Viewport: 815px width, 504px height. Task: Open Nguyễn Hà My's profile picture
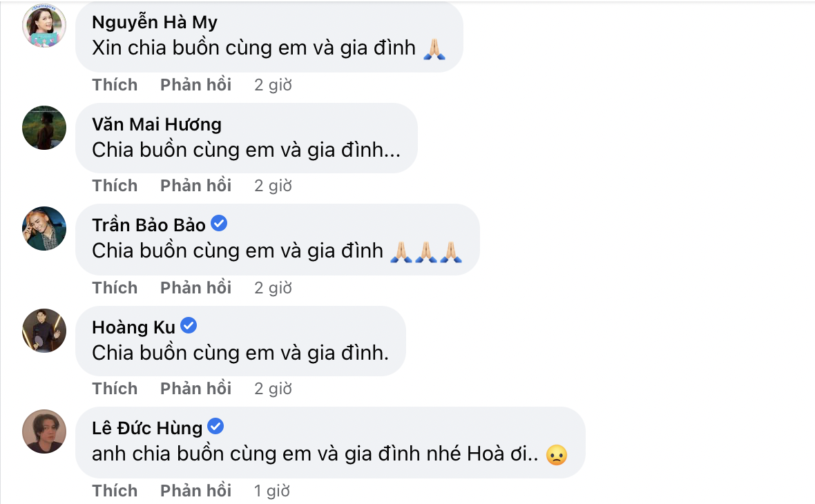tap(44, 26)
